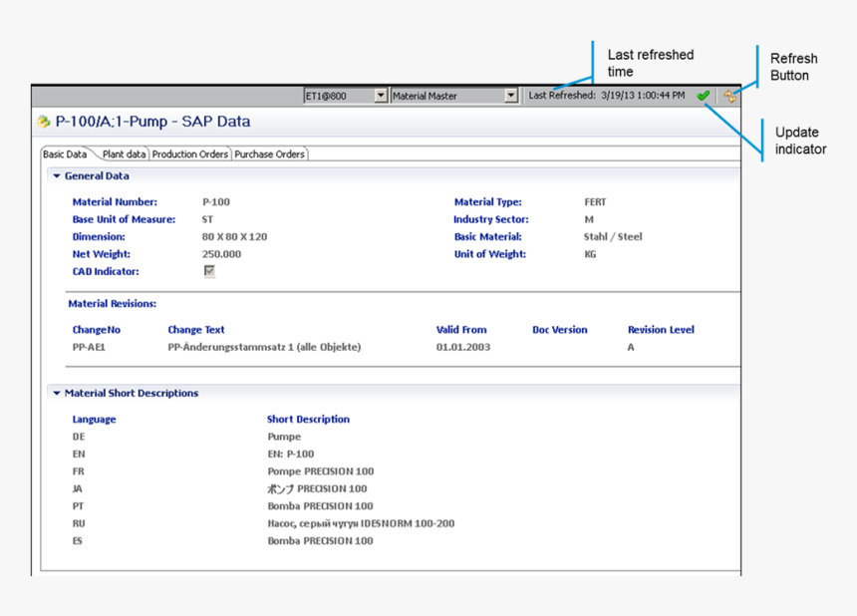Select the 80 X 80 X 120 dimension
The width and height of the screenshot is (857, 616).
[x=234, y=236]
